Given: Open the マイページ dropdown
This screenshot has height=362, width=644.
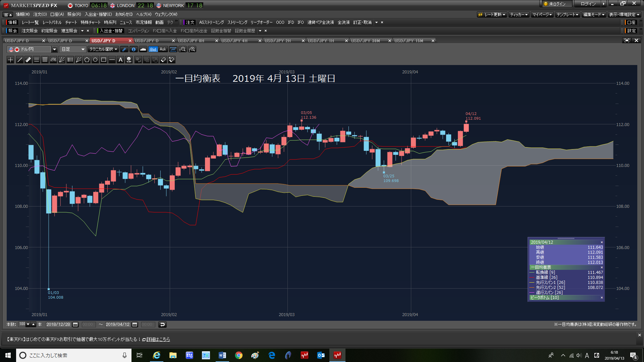Looking at the screenshot, I should pos(542,15).
